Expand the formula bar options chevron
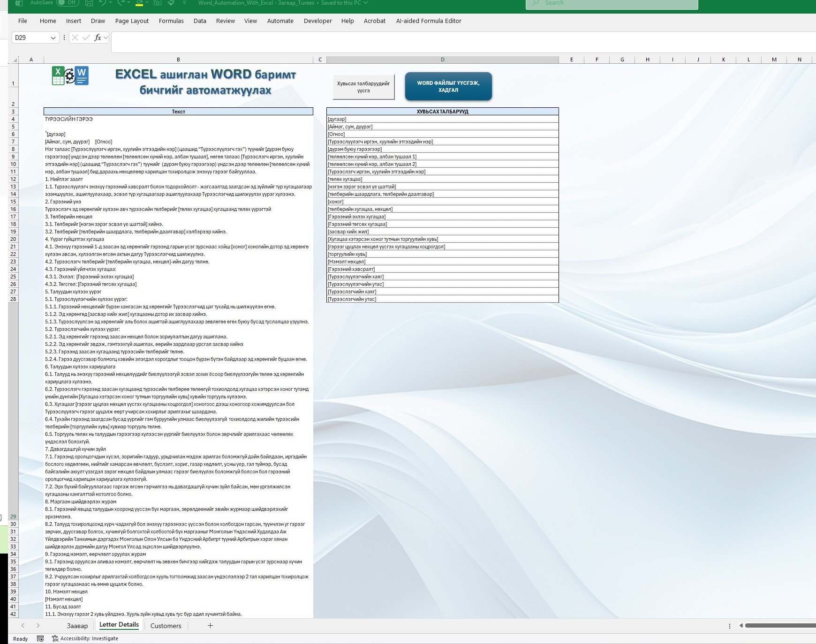Image resolution: width=816 pixels, height=644 pixels. click(x=106, y=37)
